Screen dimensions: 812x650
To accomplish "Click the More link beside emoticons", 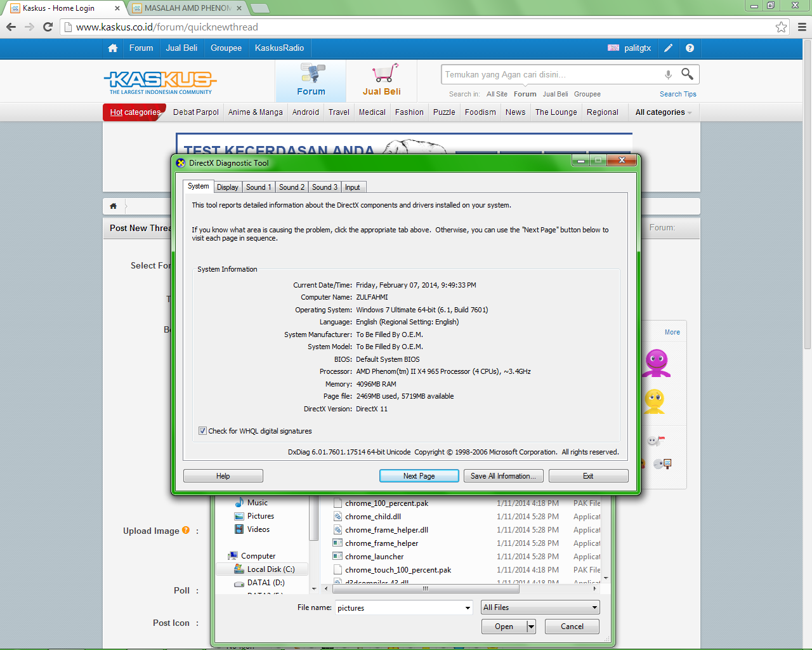I will 672,332.
